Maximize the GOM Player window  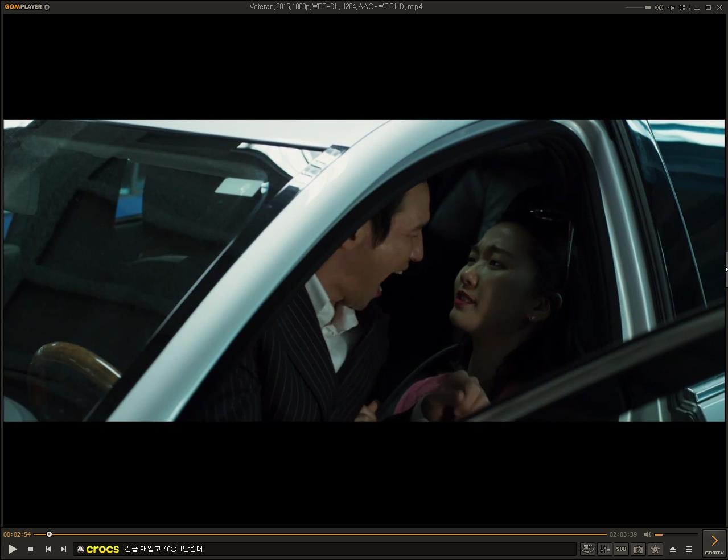coord(708,7)
